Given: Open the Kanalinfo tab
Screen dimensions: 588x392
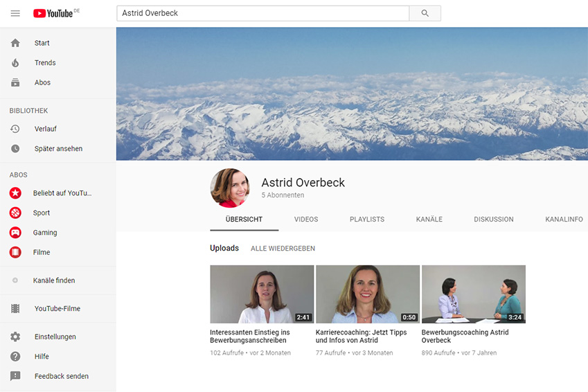Looking at the screenshot, I should [564, 220].
